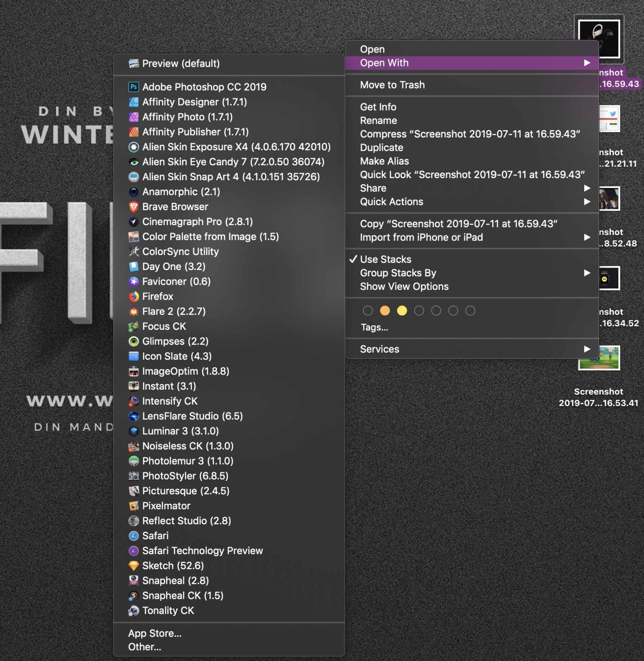Click the ColorSync Utility icon
The height and width of the screenshot is (661, 644).
(134, 251)
